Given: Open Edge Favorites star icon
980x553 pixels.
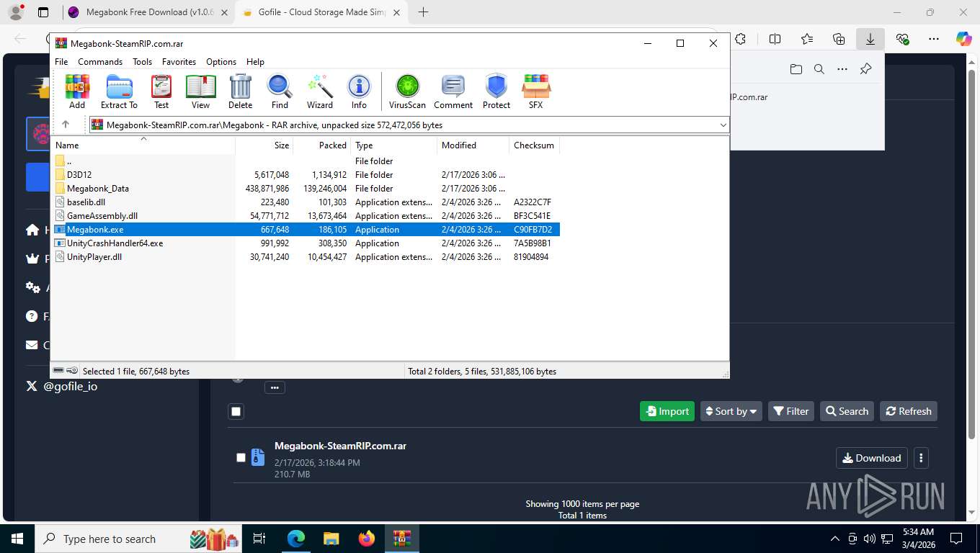Looking at the screenshot, I should [x=807, y=39].
